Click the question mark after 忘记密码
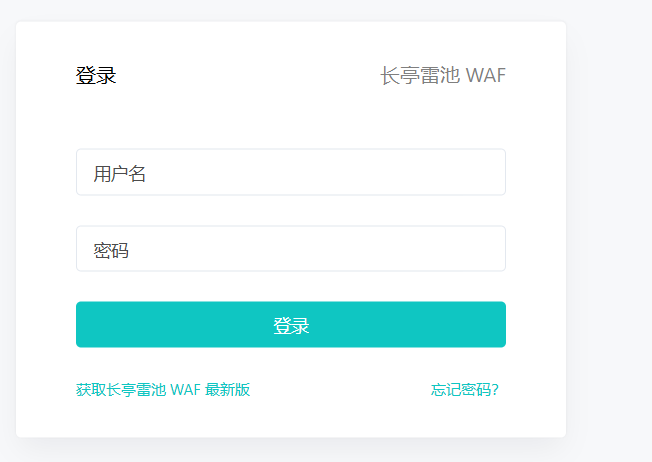 coord(495,390)
